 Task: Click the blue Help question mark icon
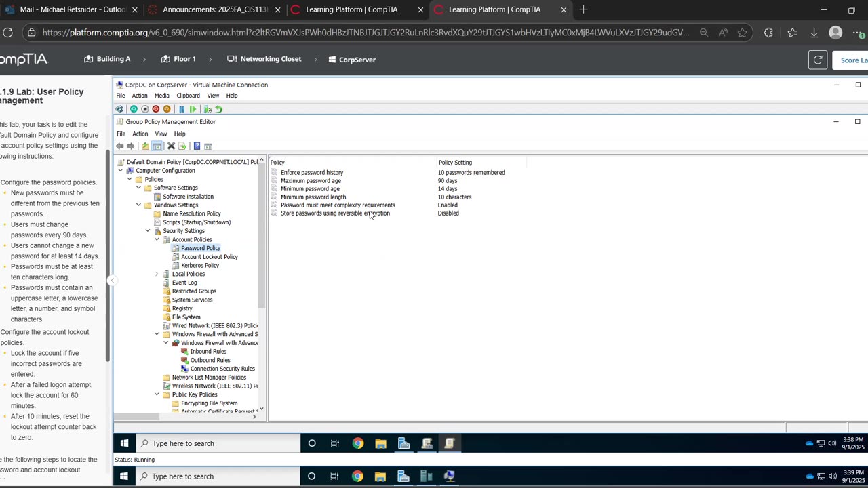coord(197,146)
